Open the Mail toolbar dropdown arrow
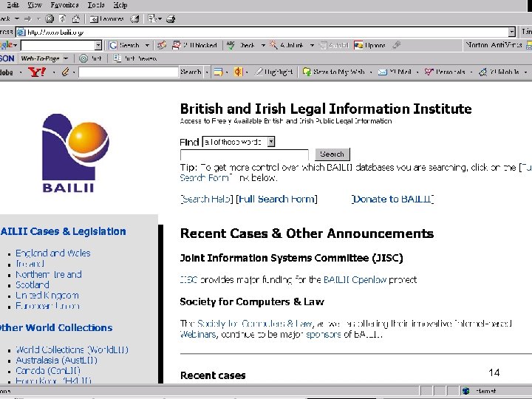This screenshot has height=399, width=532. pos(160,18)
